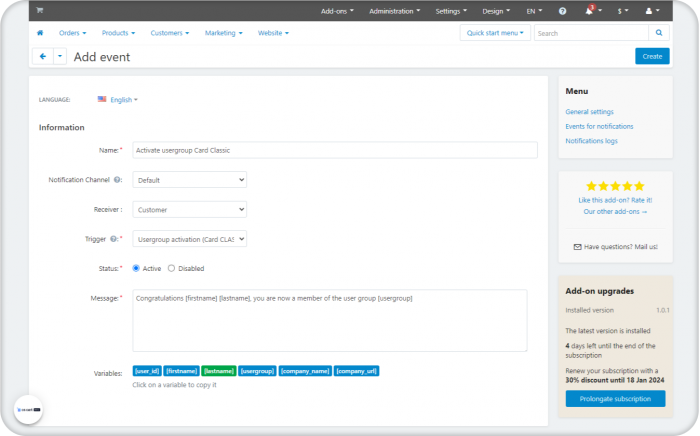Open the Notification Channel Default dropdown
The image size is (700, 436).
click(x=190, y=180)
